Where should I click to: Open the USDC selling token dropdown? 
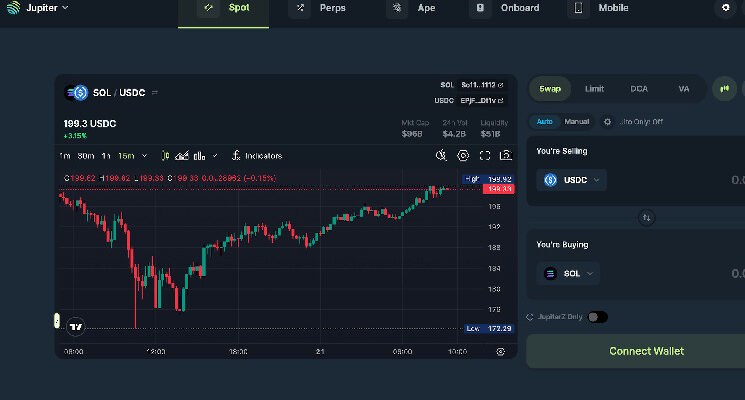coord(572,180)
